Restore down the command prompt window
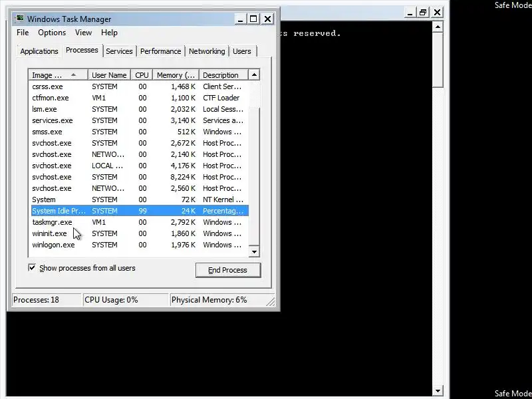Screen dimensions: 532x399 [423, 13]
